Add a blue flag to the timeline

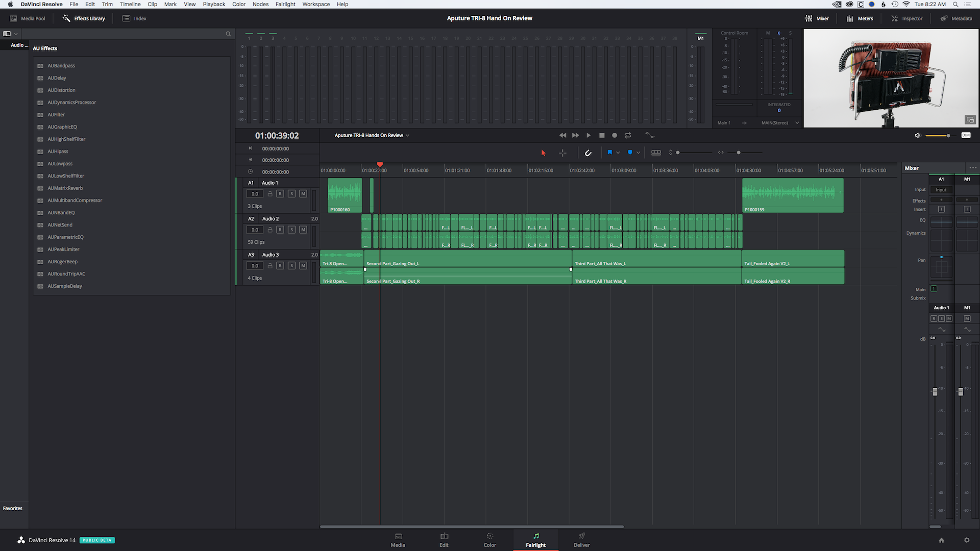(x=609, y=153)
